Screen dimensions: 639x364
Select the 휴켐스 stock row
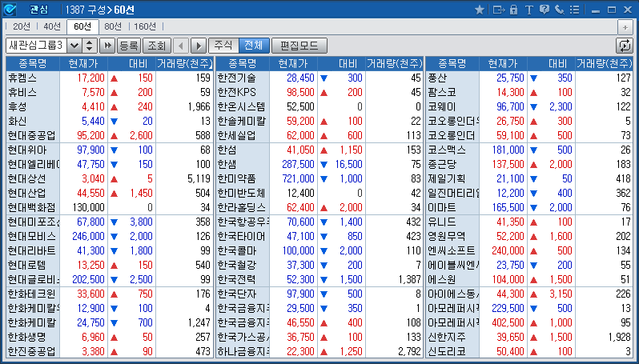(110, 78)
